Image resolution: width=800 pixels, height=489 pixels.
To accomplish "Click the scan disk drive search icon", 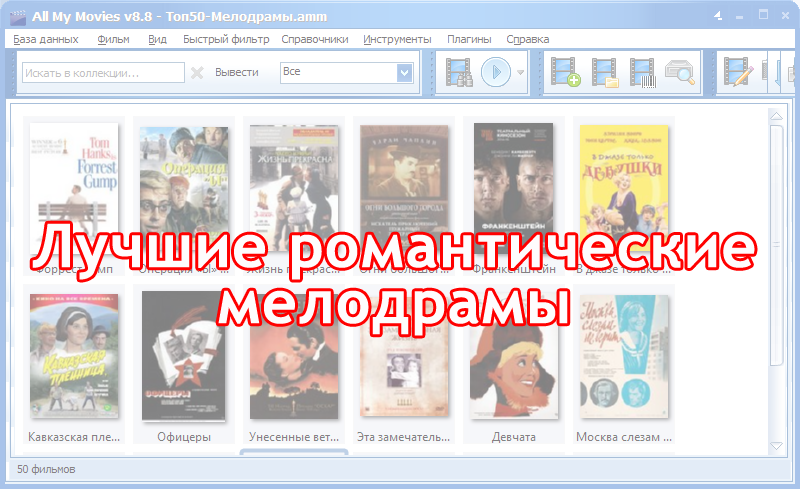I will (x=679, y=73).
